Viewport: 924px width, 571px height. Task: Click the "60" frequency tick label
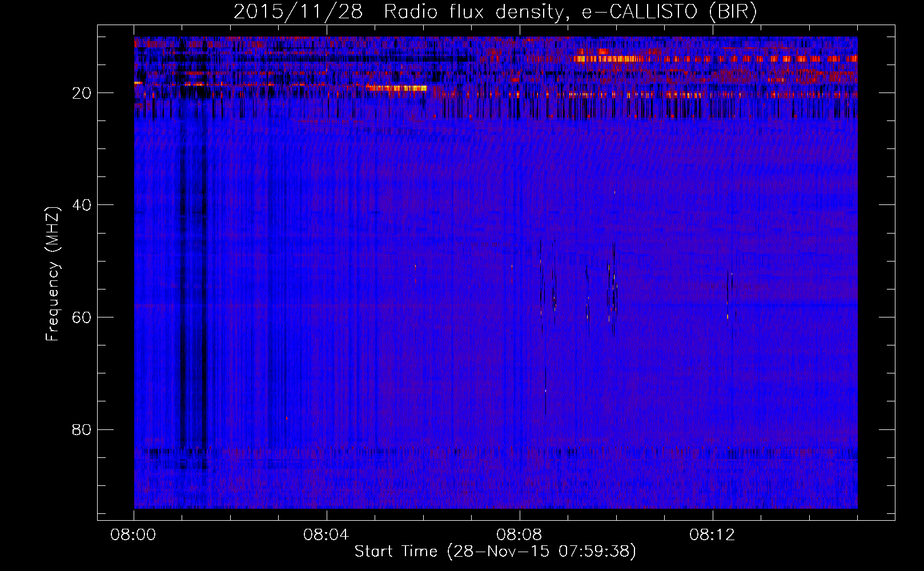click(x=82, y=317)
